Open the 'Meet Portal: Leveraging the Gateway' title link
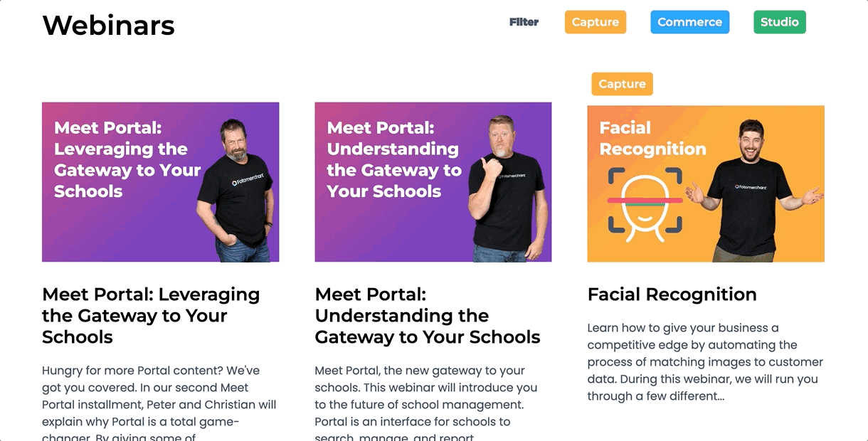The image size is (868, 441). (x=151, y=316)
